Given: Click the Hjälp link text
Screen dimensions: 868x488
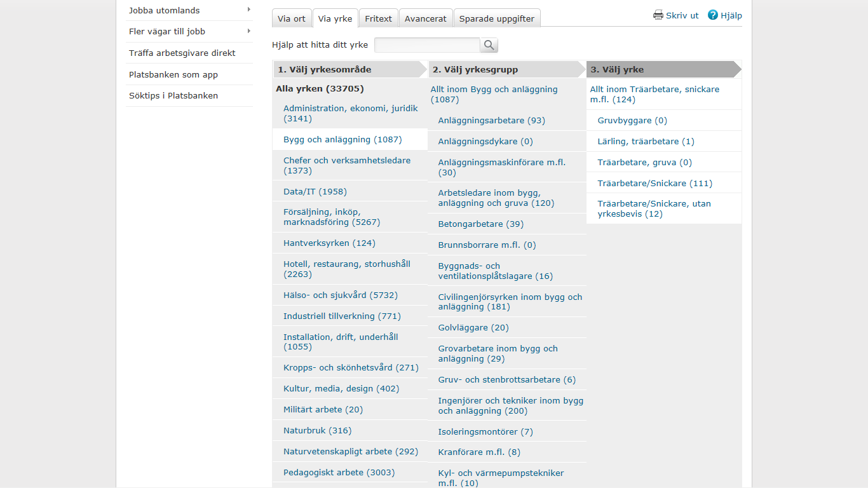Looking at the screenshot, I should tap(731, 15).
